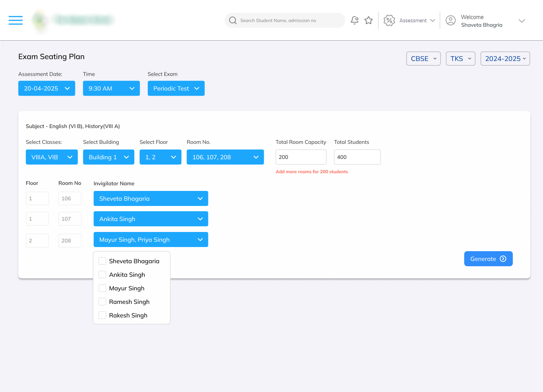Select the Ankita Singh checkbox in list
543x392 pixels.
click(x=102, y=275)
